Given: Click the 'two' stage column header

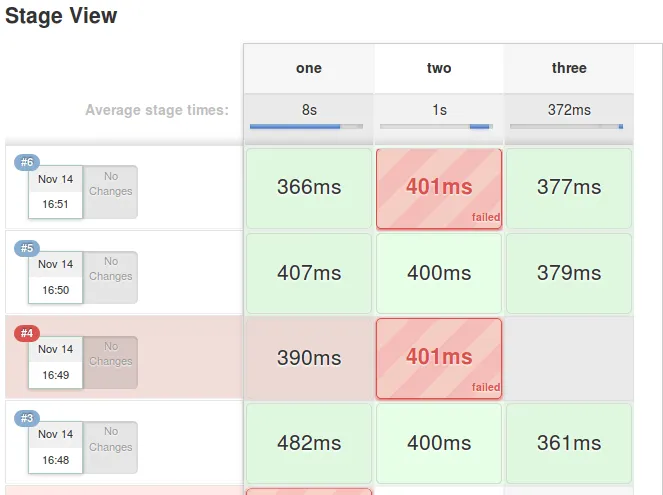Looking at the screenshot, I should coord(439,68).
